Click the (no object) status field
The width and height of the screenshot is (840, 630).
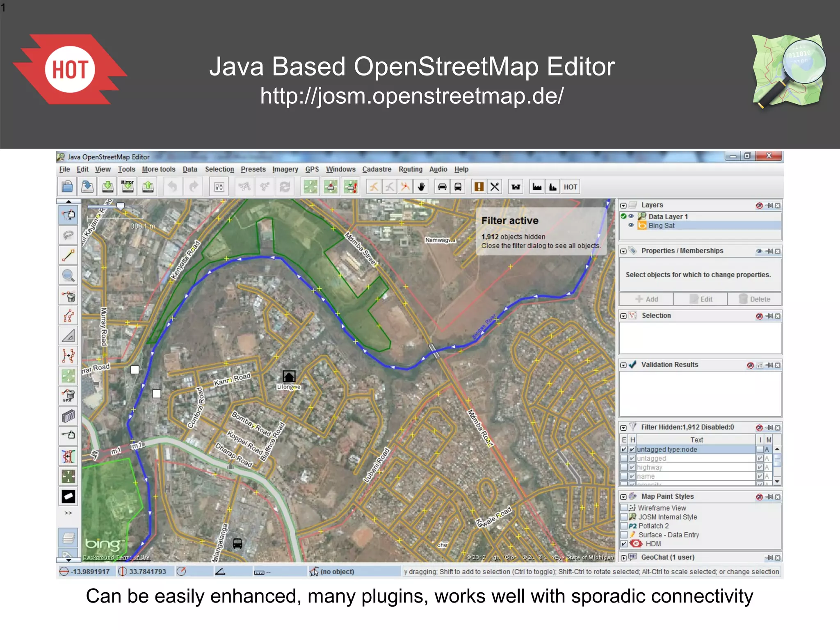[354, 571]
